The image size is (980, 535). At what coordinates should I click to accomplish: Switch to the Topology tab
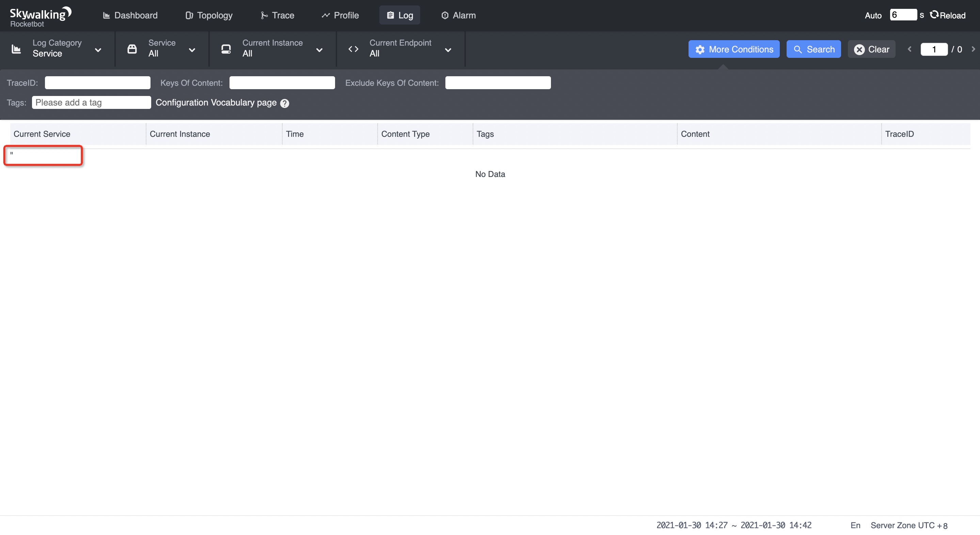209,15
